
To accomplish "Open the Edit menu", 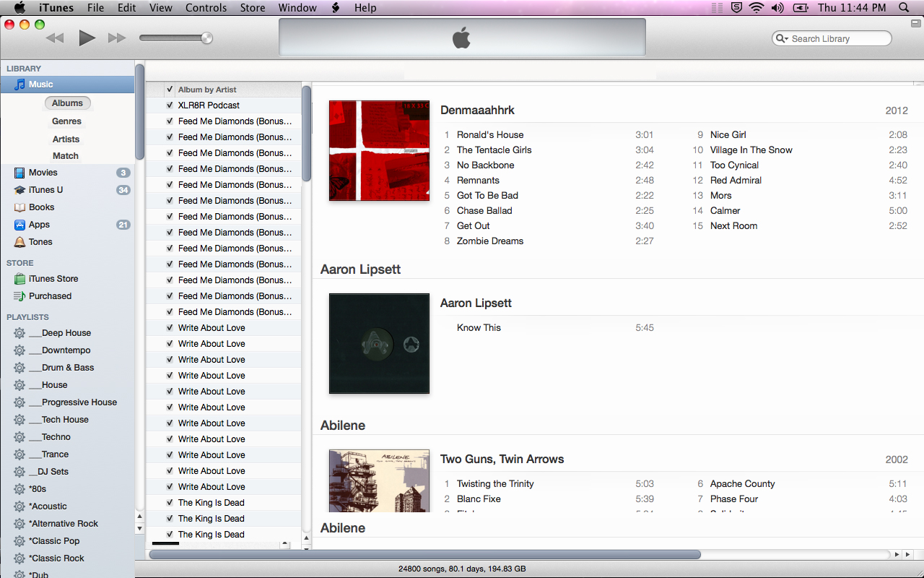I will [127, 8].
